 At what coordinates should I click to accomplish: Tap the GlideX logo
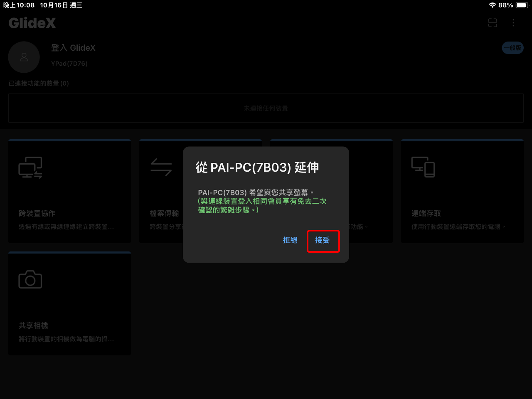coord(32,23)
